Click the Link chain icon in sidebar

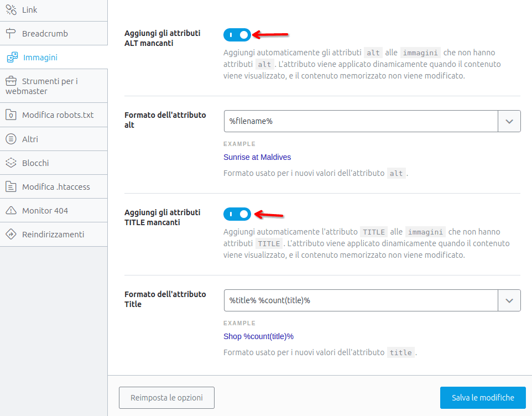[x=11, y=10]
